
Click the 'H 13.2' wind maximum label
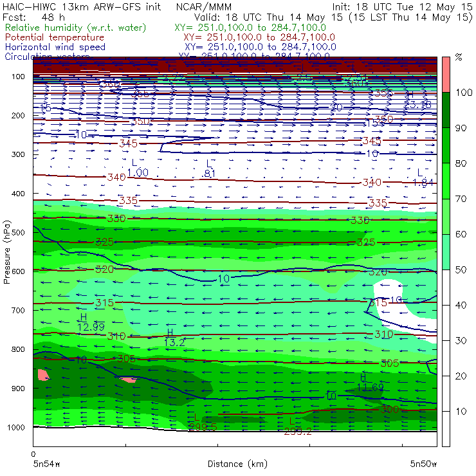click(x=174, y=338)
